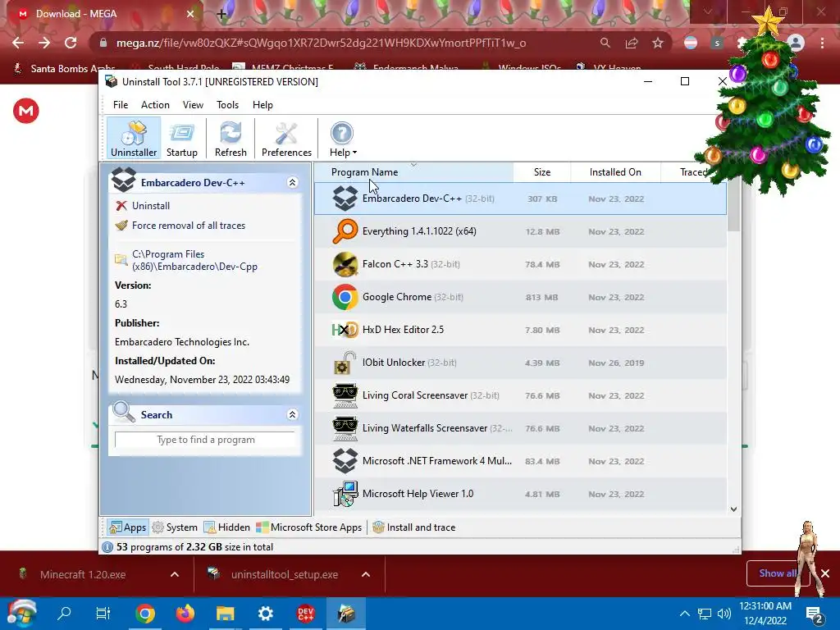Open the Help toolbar dropdown

point(342,139)
